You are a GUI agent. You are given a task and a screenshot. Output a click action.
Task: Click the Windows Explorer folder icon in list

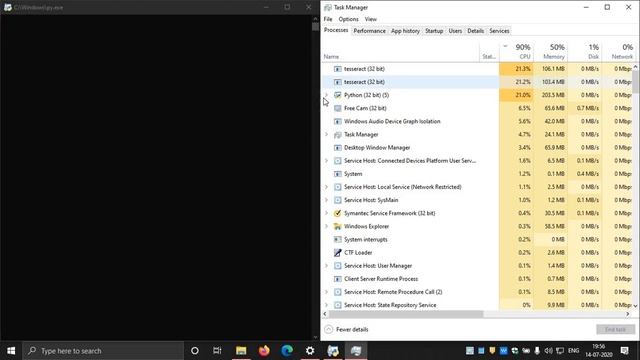(338, 226)
